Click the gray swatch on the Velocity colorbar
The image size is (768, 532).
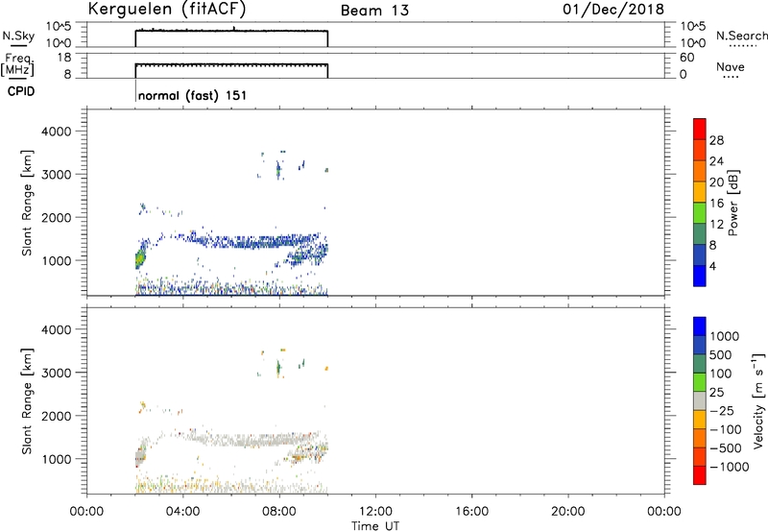tap(700, 400)
